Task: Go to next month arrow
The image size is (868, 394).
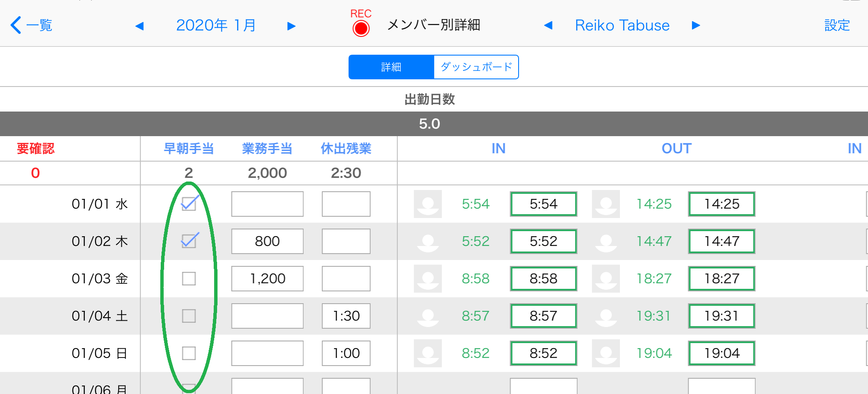Action: [291, 26]
